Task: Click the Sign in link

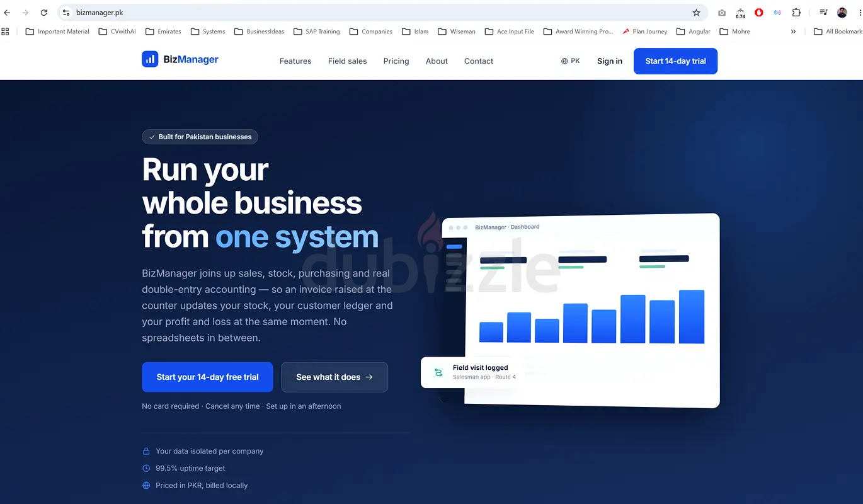Action: coord(610,61)
